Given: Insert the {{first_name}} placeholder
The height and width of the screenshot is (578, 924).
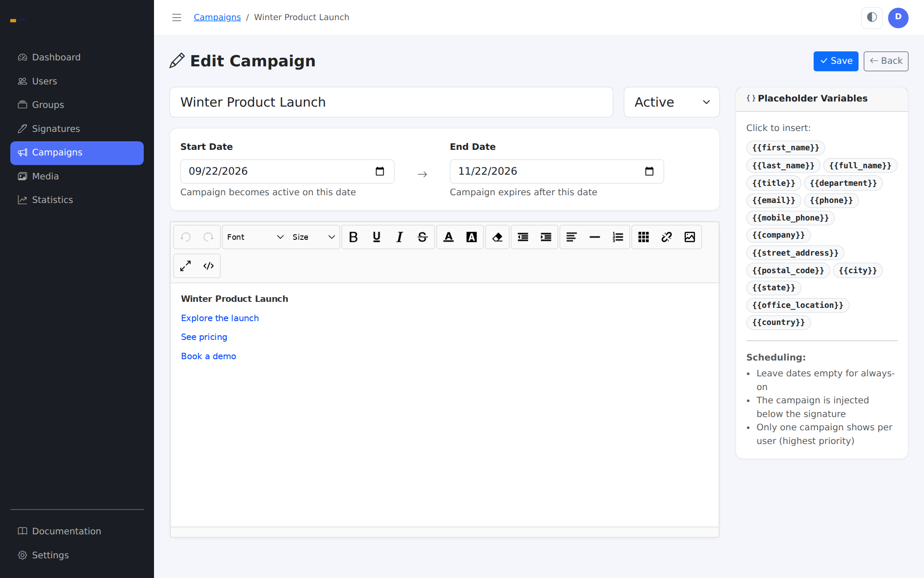Looking at the screenshot, I should coord(785,148).
